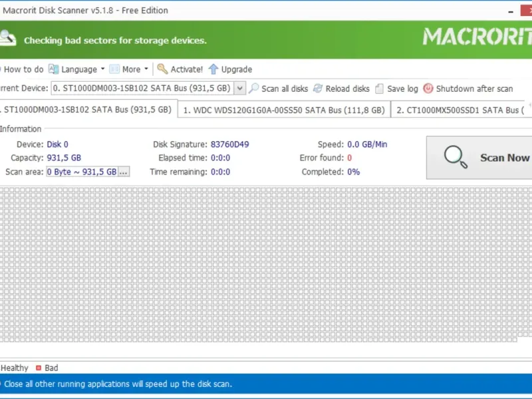Click Reload disks text
Viewport: 532px width, 399px height.
point(347,88)
